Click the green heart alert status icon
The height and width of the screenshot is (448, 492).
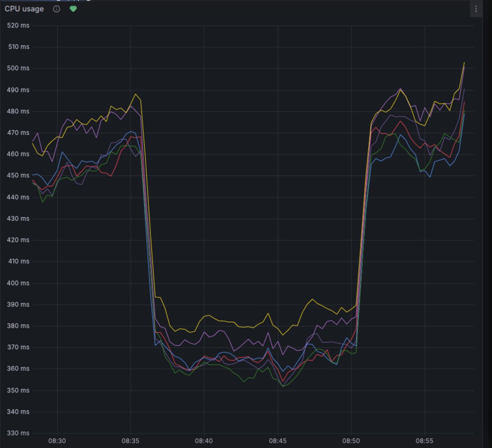click(73, 9)
